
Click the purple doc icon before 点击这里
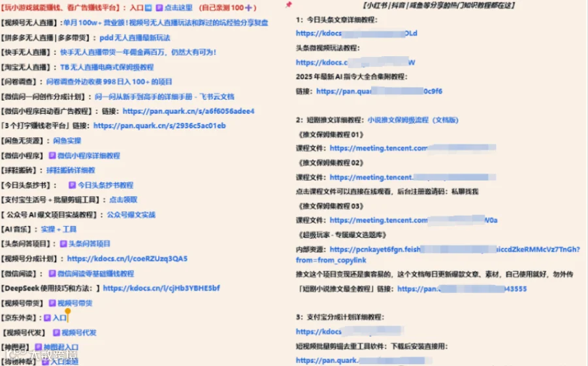[159, 7]
